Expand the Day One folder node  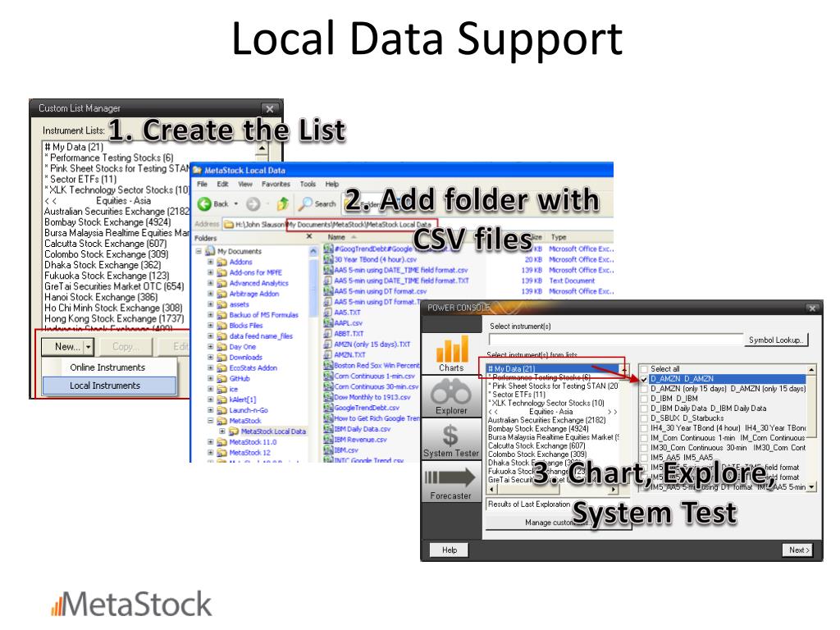point(211,347)
